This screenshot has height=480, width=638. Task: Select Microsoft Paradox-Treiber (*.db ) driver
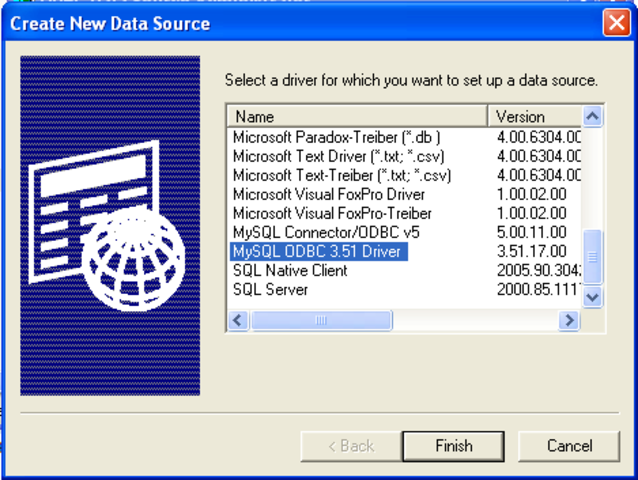(x=336, y=137)
